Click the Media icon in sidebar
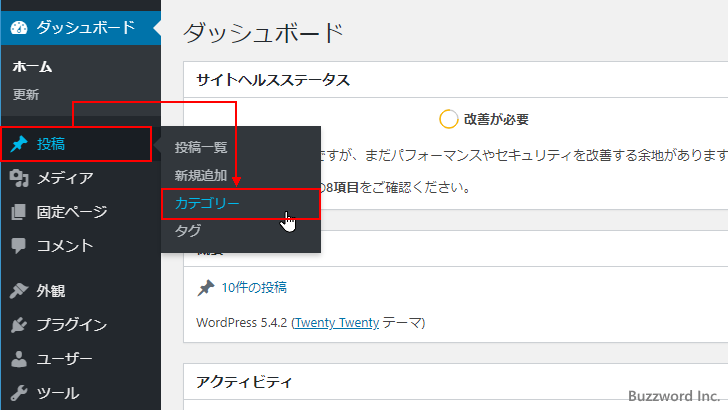 19,178
